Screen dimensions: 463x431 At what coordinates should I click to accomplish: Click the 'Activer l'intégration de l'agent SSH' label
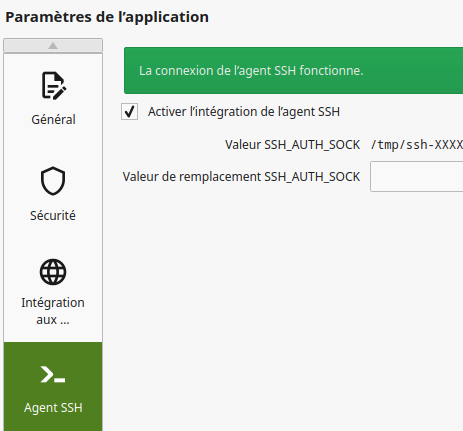coord(244,112)
